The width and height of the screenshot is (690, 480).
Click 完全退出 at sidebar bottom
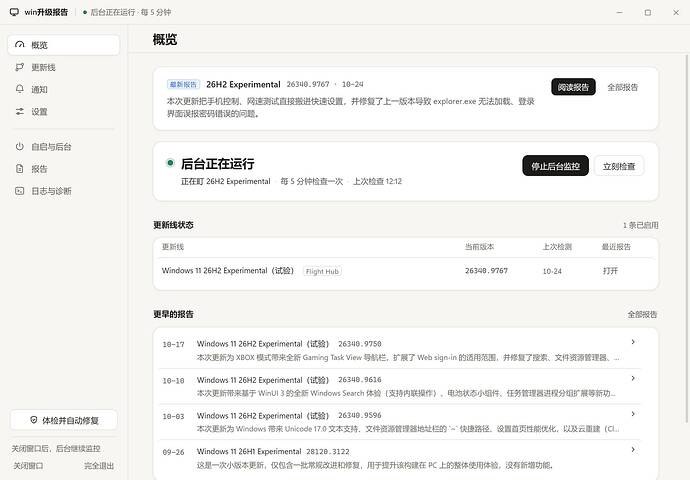tap(99, 465)
